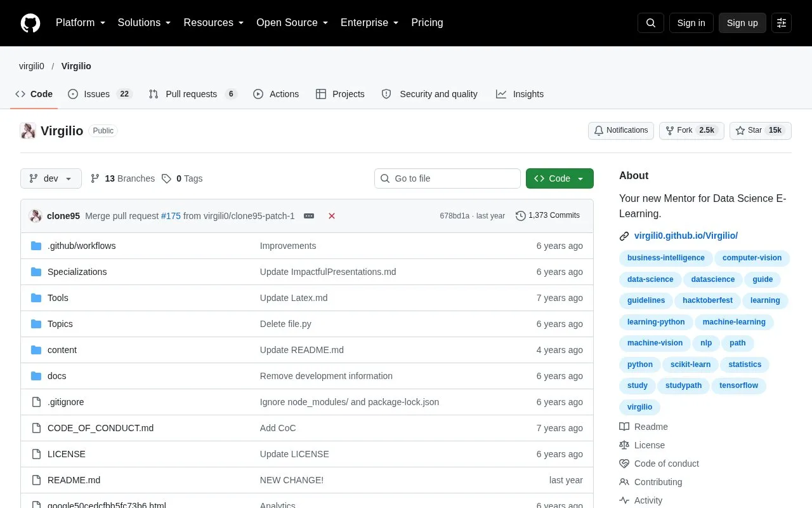Click the GitHub logo icon
The height and width of the screenshot is (508, 812).
pyautogui.click(x=30, y=23)
